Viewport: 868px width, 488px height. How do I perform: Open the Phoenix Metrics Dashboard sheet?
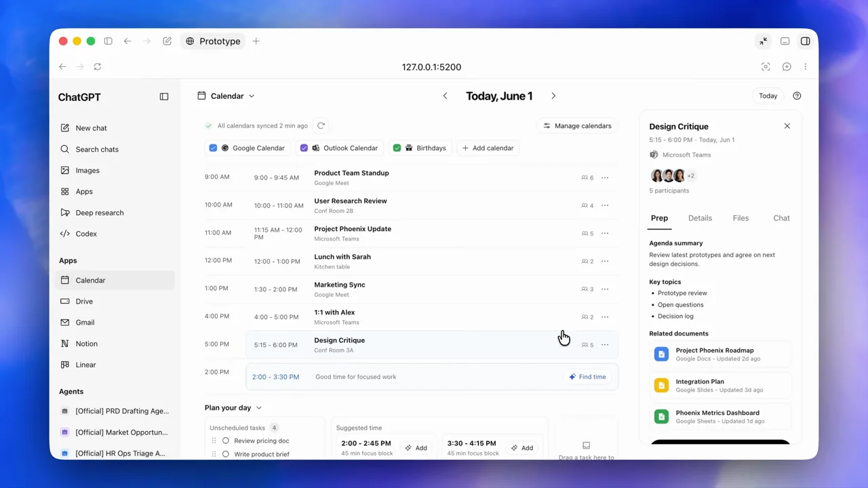pyautogui.click(x=720, y=417)
